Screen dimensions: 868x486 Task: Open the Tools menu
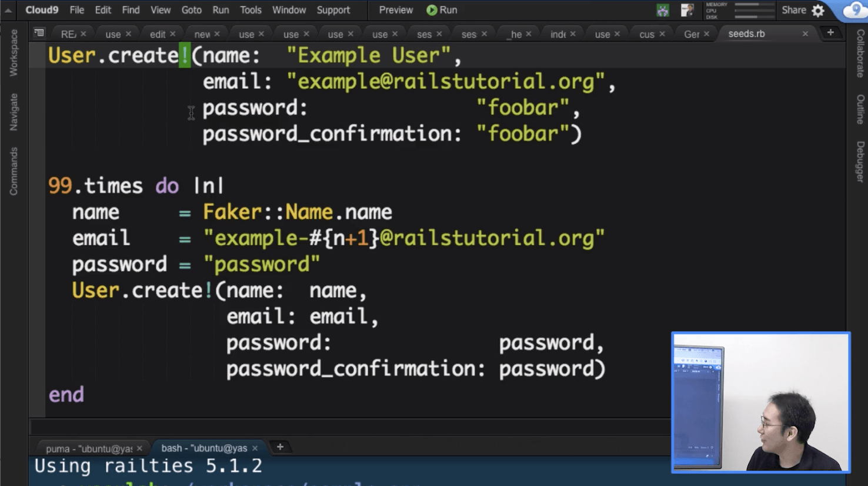tap(250, 10)
